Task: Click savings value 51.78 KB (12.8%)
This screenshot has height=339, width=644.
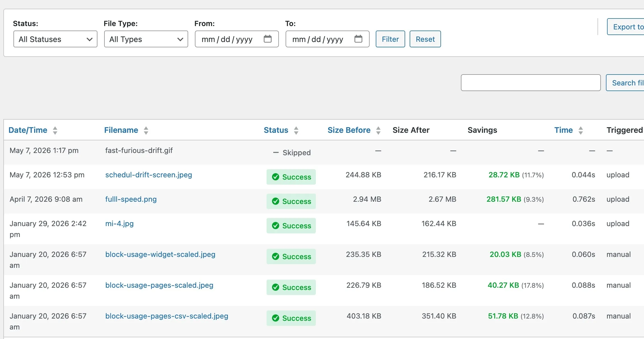Action: pos(516,316)
